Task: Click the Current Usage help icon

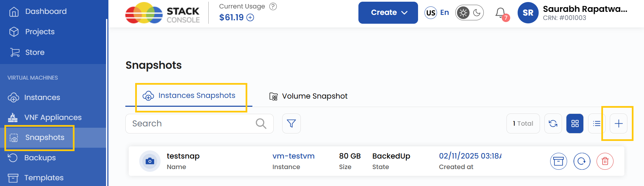Action: (273, 6)
